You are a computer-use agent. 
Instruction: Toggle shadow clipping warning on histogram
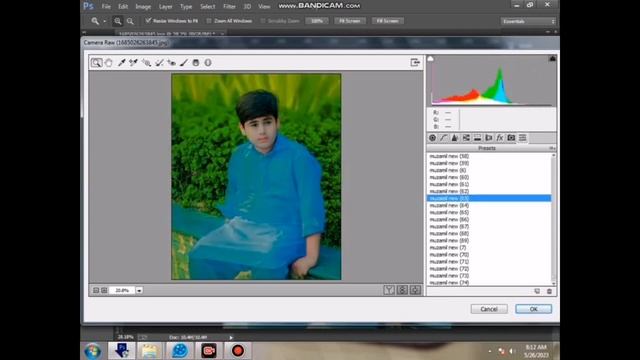(430, 59)
